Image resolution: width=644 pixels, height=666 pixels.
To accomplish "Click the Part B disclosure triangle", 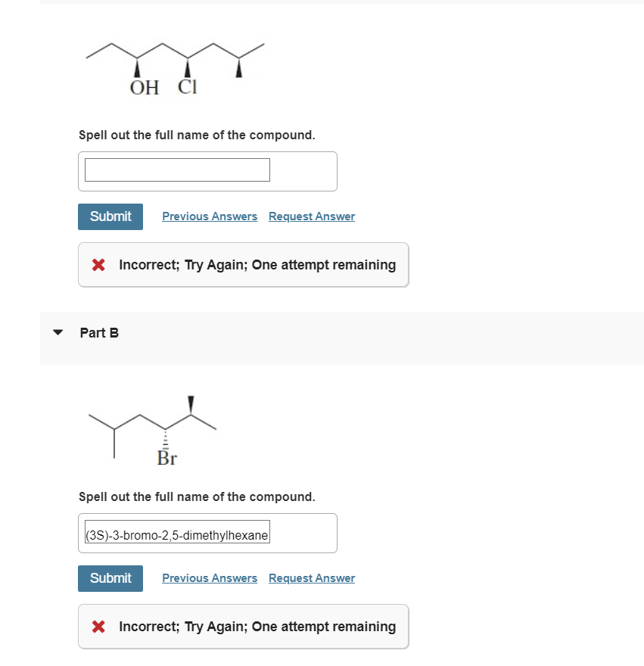I will click(58, 331).
